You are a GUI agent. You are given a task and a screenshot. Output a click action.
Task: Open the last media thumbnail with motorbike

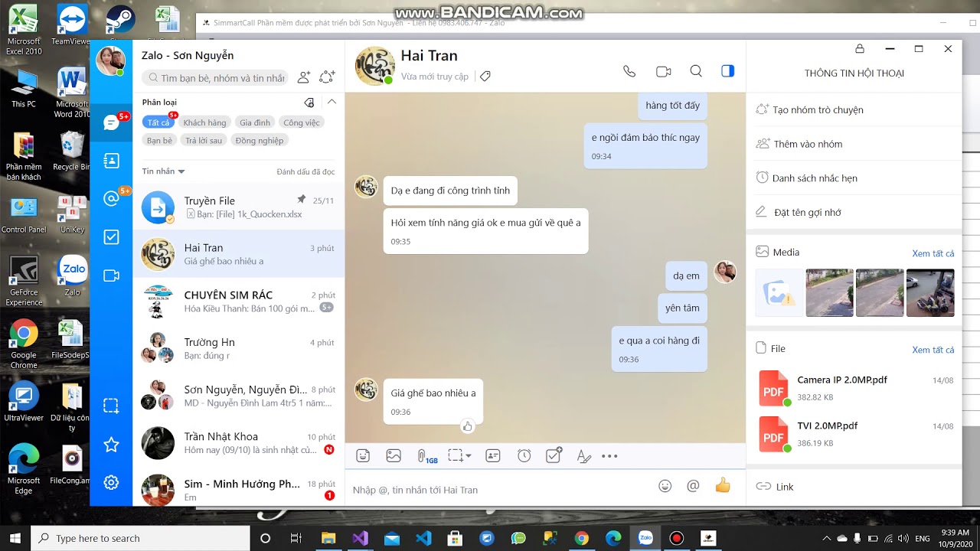point(930,292)
